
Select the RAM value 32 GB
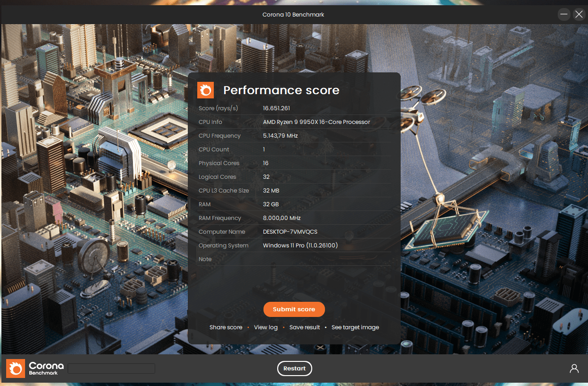coord(271,204)
